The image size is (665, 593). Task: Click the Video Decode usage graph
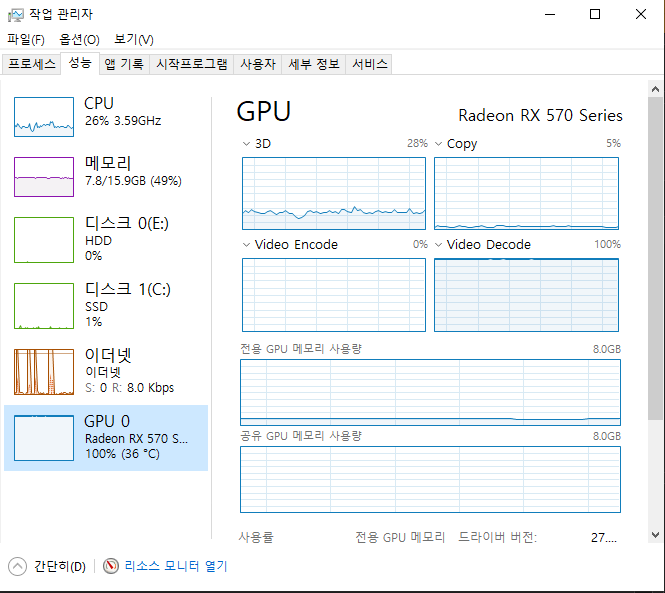click(x=526, y=295)
